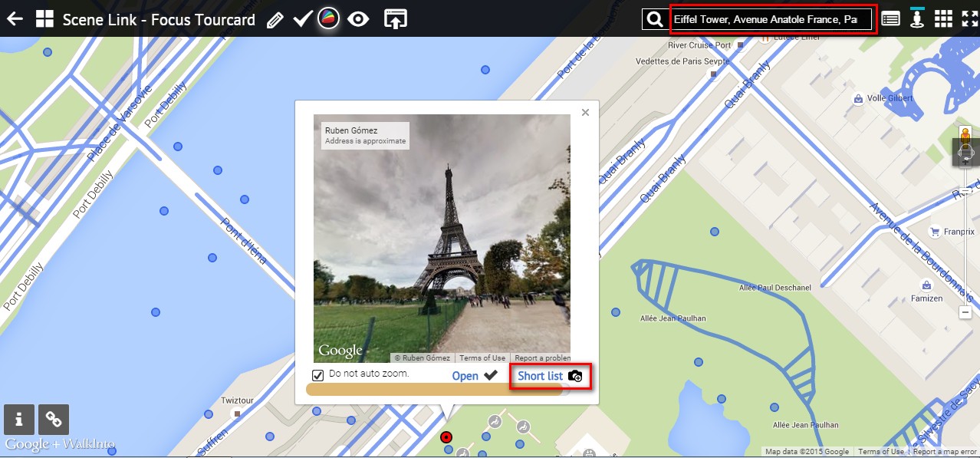This screenshot has width=980, height=458.
Task: Click the 'River Cruise Port' map label
Action: pyautogui.click(x=700, y=45)
